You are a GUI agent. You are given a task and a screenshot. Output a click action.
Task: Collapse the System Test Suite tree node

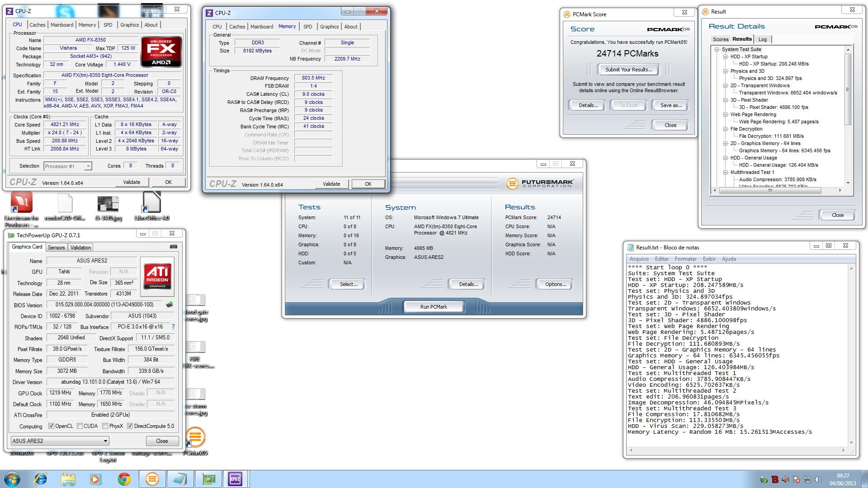717,49
